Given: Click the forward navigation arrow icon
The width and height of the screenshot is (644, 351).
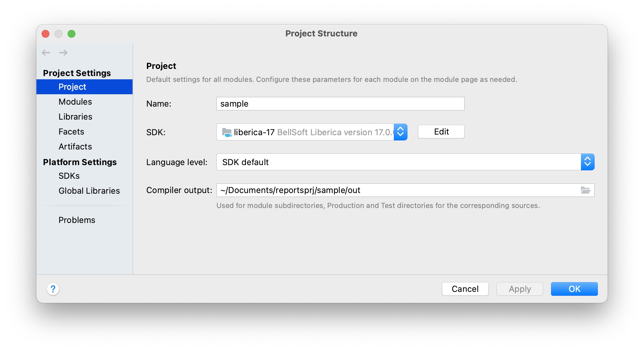Looking at the screenshot, I should 63,53.
